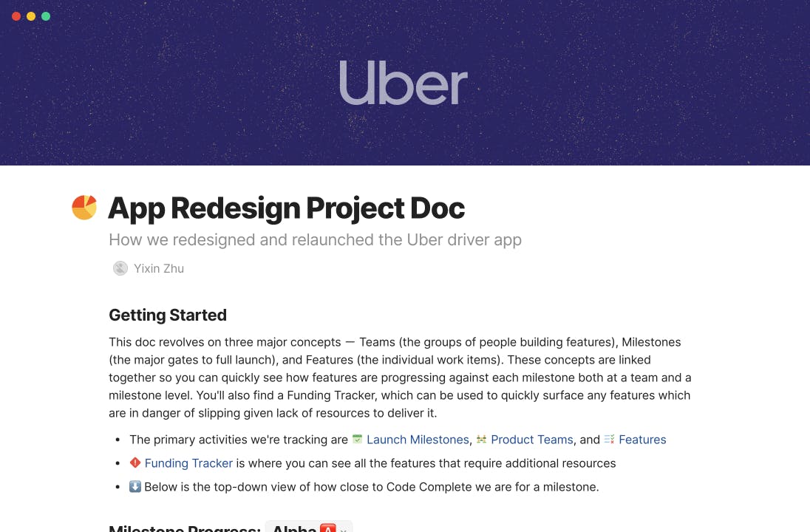This screenshot has height=532, width=810.
Task: Open the Funding Tracker link
Action: click(188, 463)
